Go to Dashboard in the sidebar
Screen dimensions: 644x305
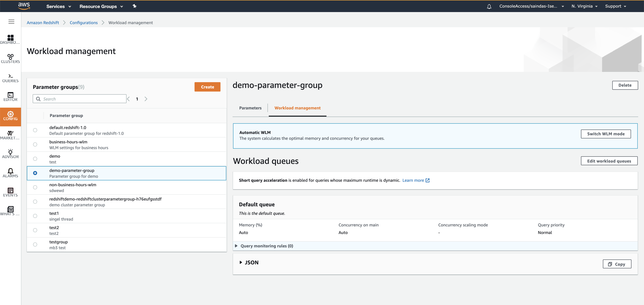click(10, 40)
